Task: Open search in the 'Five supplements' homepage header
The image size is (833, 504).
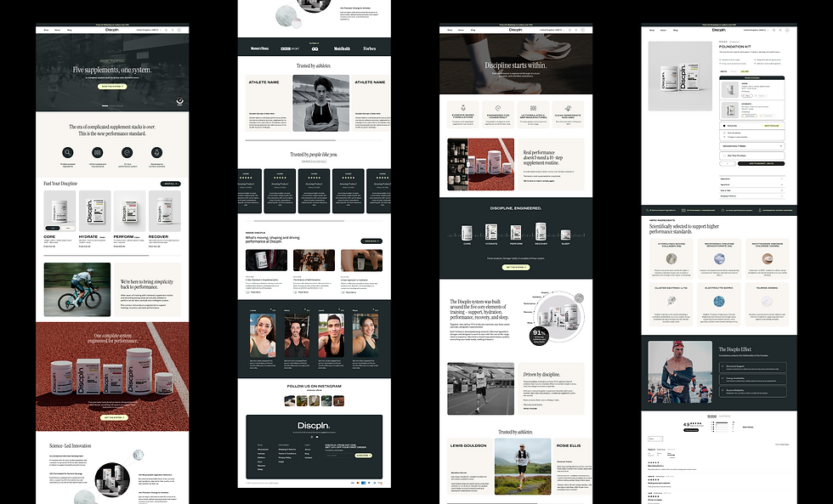Action: click(x=167, y=31)
